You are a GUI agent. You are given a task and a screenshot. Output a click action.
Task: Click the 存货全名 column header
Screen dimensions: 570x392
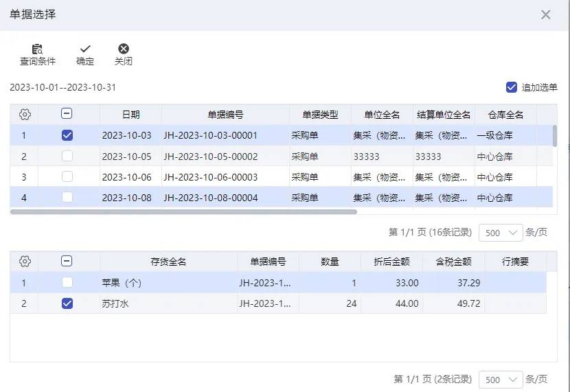coord(168,262)
